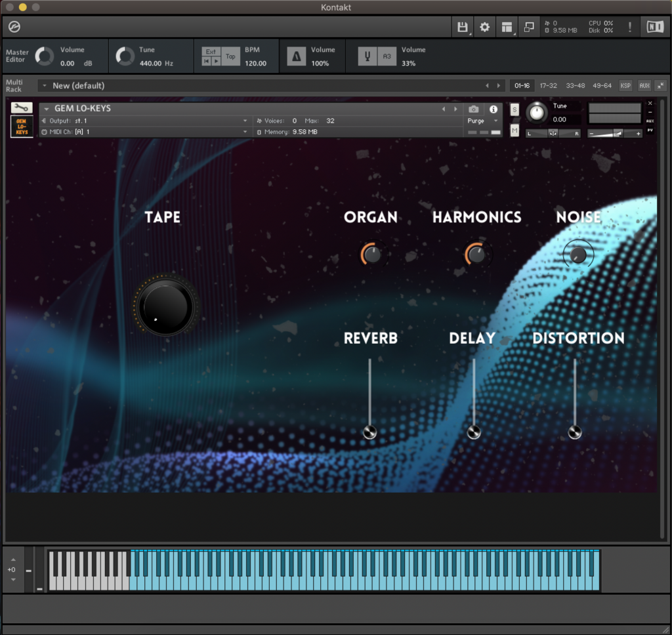Click the A3 reference pitch box
Screen dimensions: 672x635
pyautogui.click(x=387, y=56)
